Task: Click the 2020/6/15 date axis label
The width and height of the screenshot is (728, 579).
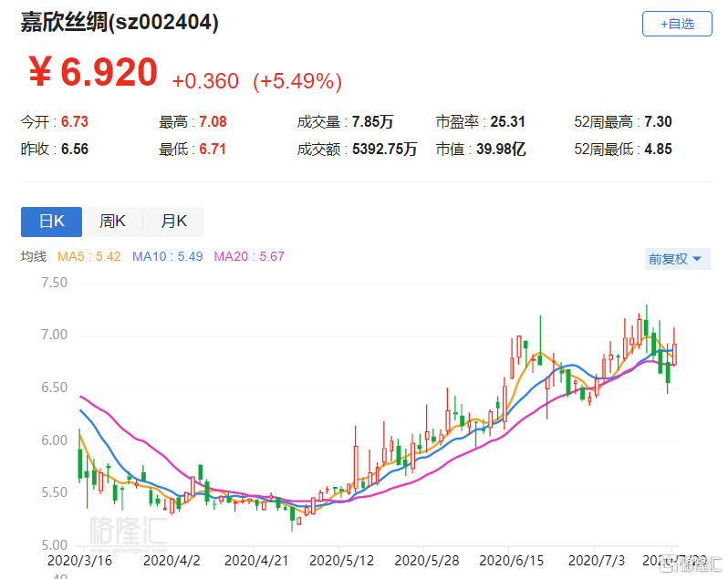Action: coord(511,561)
